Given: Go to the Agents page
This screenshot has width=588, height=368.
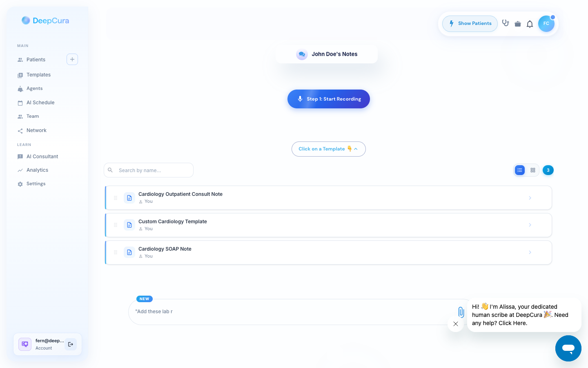Looking at the screenshot, I should coord(34,89).
